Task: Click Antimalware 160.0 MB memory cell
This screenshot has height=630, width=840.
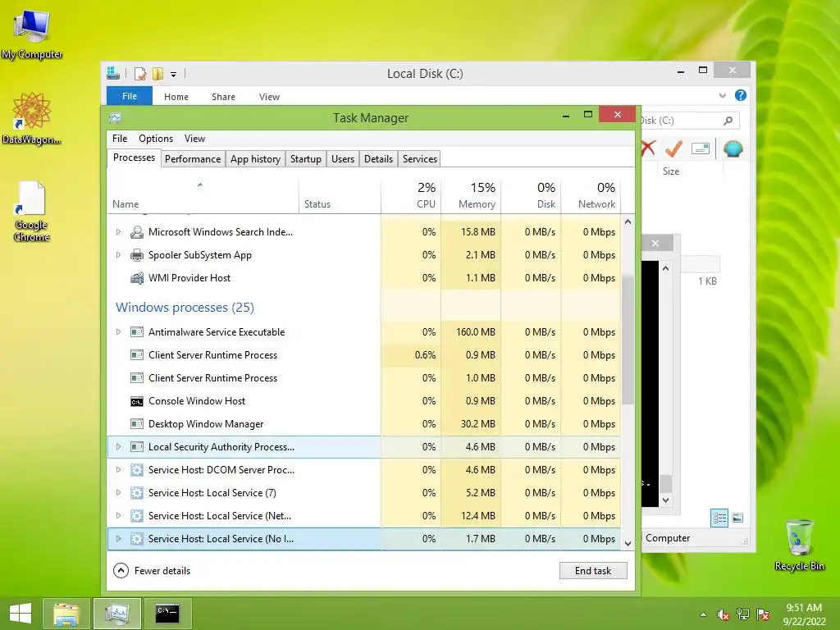Action: click(471, 332)
